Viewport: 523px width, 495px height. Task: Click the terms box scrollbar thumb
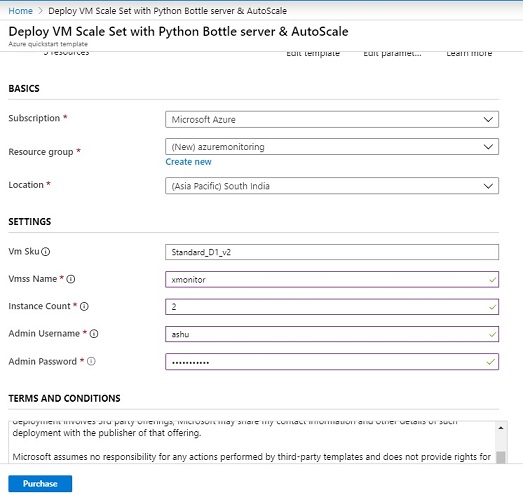tap(501, 457)
